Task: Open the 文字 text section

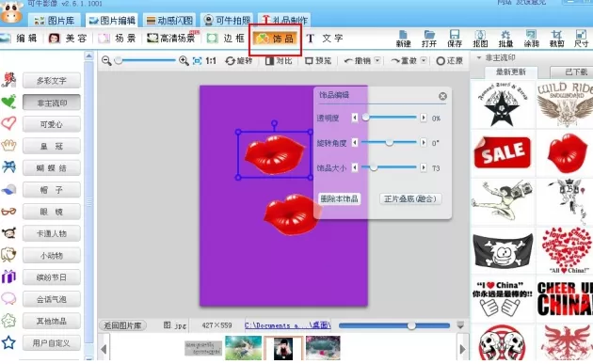Action: pyautogui.click(x=325, y=39)
